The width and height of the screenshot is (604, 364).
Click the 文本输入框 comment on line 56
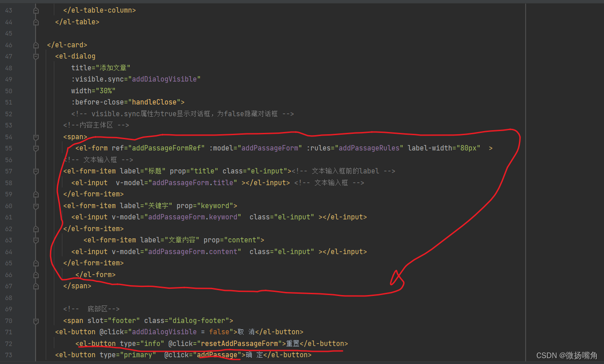98,159
